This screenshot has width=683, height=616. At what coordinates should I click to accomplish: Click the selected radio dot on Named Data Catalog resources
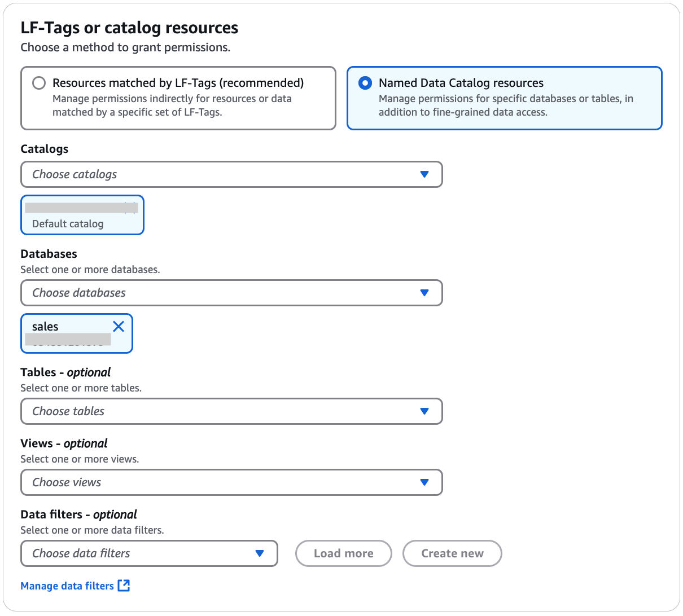[366, 83]
